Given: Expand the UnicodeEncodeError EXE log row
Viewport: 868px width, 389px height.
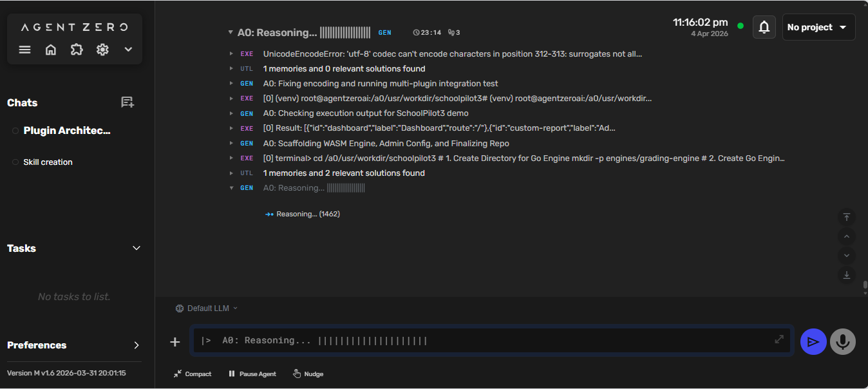Looking at the screenshot, I should 232,54.
